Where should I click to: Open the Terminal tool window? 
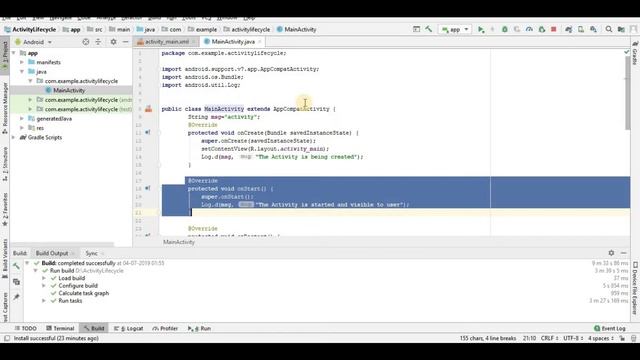[60, 328]
